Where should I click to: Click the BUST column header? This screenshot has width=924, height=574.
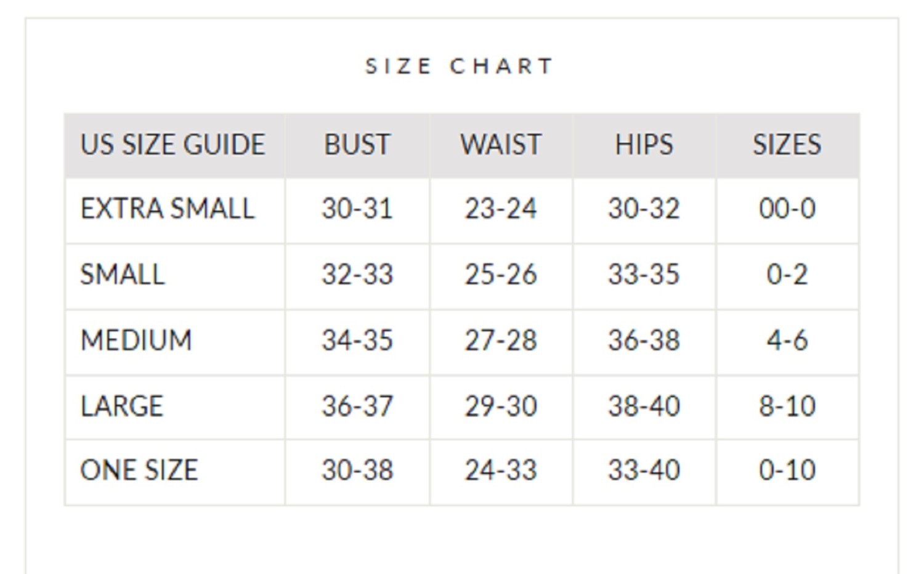(357, 145)
